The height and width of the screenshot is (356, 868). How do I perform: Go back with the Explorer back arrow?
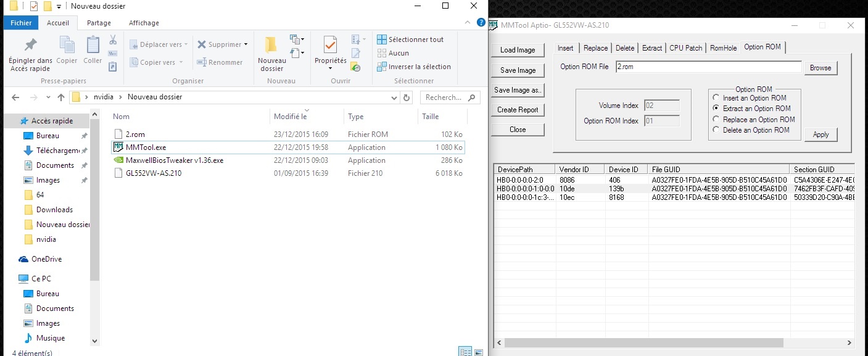tap(15, 97)
